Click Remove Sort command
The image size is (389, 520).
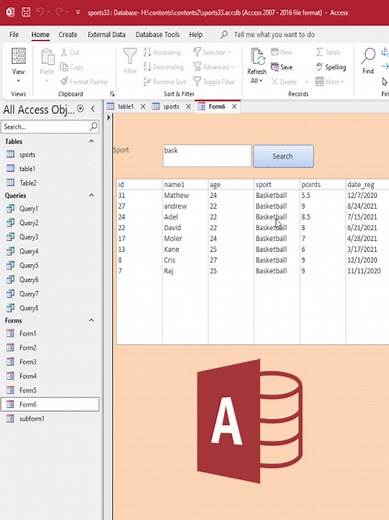coord(165,81)
